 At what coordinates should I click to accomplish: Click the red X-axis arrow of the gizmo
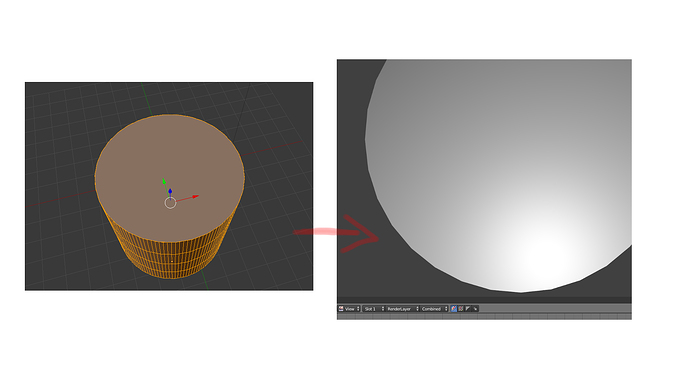(x=195, y=197)
